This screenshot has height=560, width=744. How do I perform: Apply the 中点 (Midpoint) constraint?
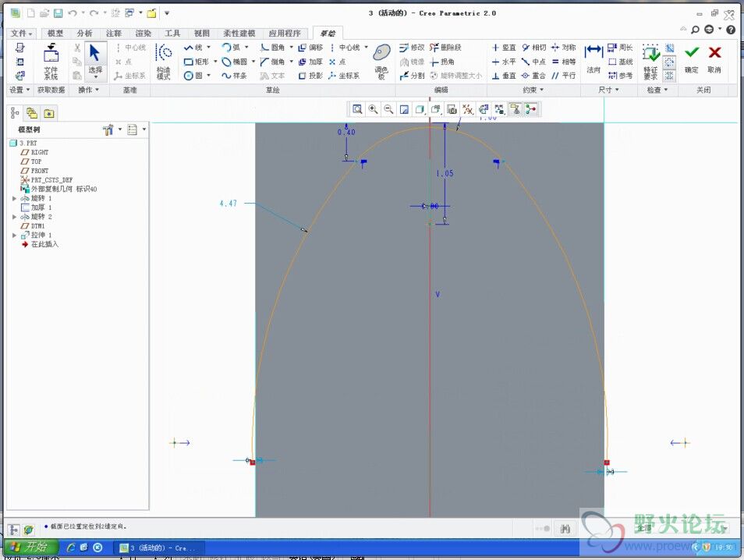pyautogui.click(x=534, y=62)
